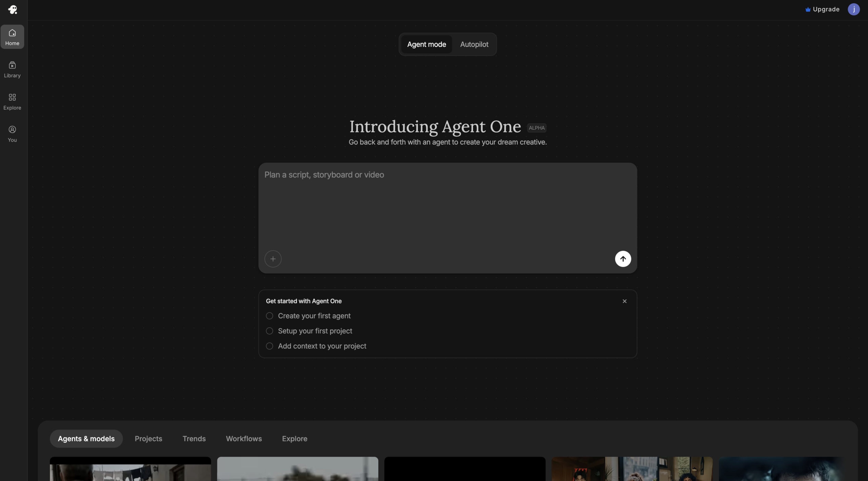The image size is (868, 481).
Task: Click the app logo in the sidebar
Action: (13, 9)
